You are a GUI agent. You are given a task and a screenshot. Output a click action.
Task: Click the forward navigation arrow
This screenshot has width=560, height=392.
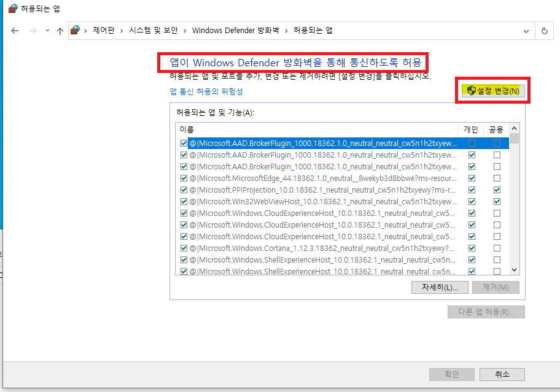tap(33, 31)
